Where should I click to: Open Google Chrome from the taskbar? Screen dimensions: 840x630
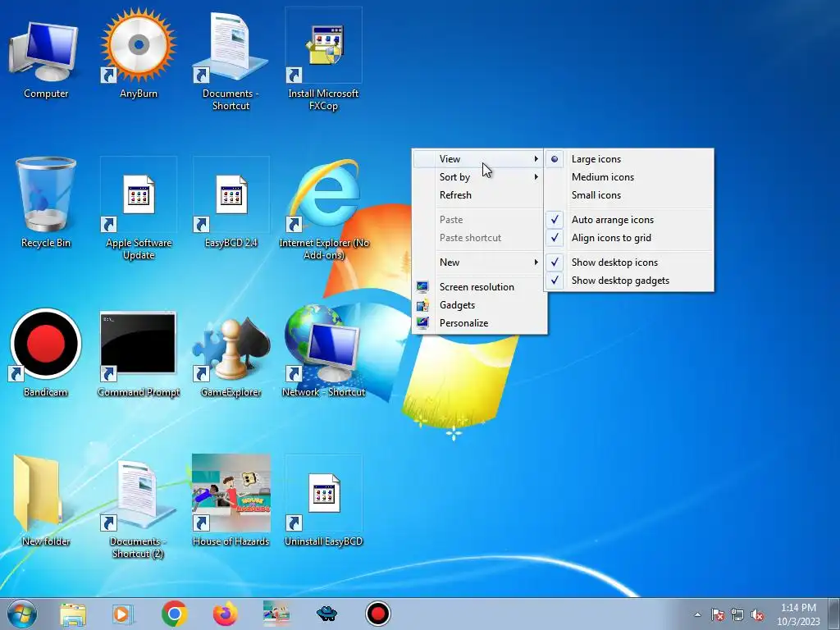coord(174,614)
